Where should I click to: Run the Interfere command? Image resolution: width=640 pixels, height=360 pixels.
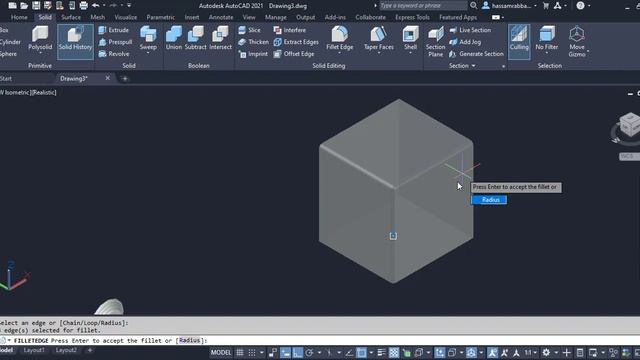point(290,30)
